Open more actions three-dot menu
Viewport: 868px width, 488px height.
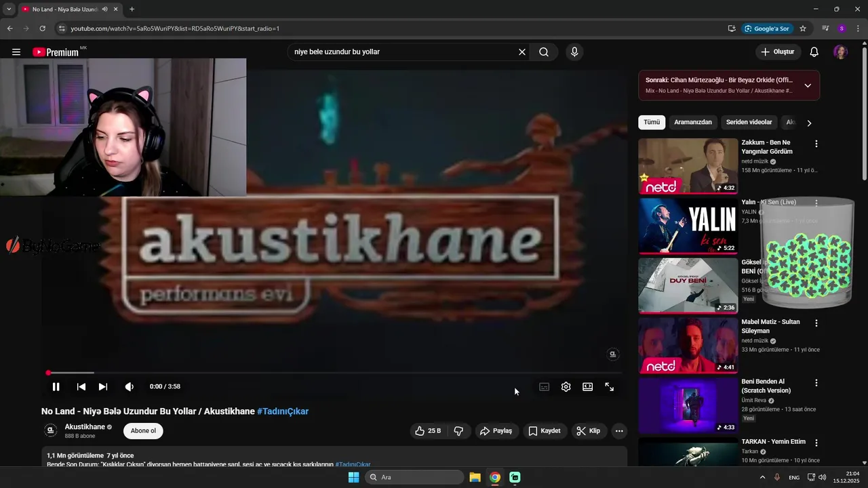(x=619, y=431)
